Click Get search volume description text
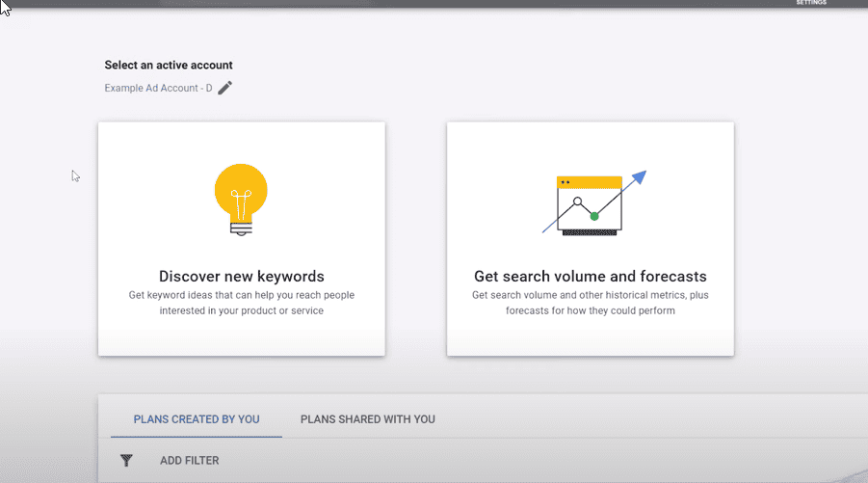The width and height of the screenshot is (868, 483). [x=591, y=303]
